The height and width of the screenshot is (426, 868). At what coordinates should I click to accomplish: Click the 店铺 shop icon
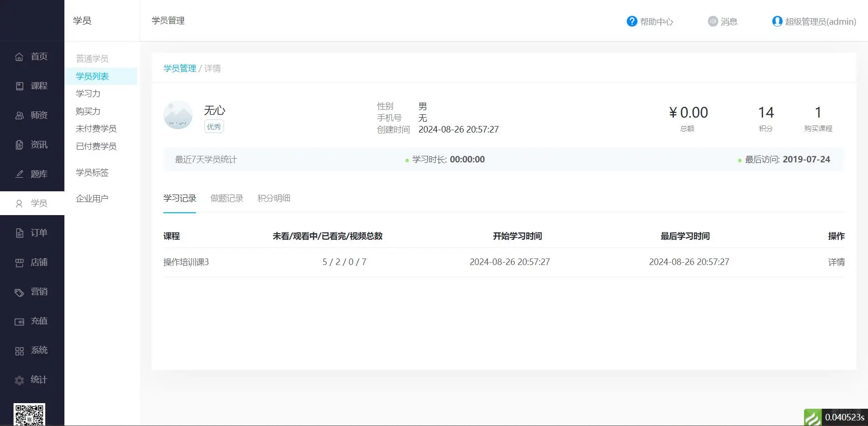[19, 262]
